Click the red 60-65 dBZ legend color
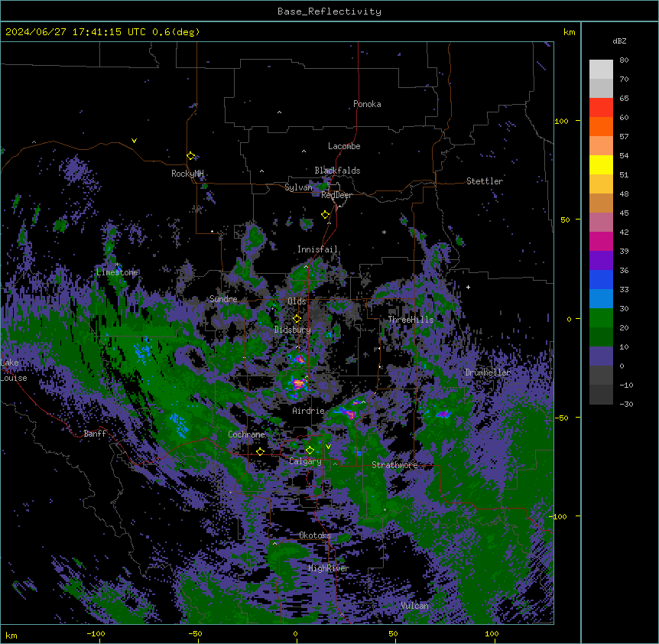This screenshot has width=659, height=644. tap(601, 108)
